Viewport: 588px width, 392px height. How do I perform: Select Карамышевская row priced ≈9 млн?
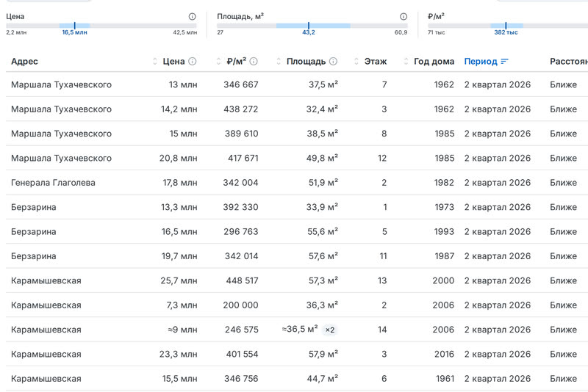tap(297, 330)
